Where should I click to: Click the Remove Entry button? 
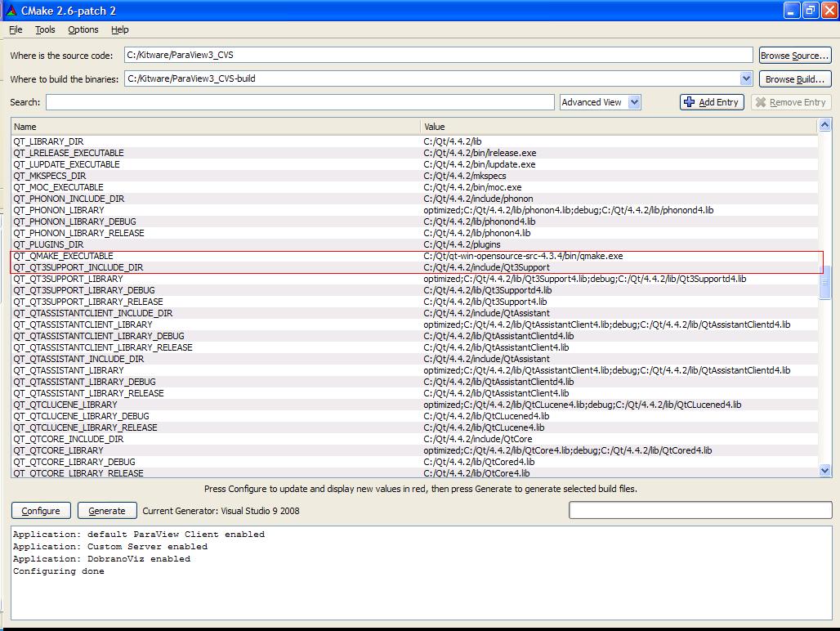tap(791, 102)
